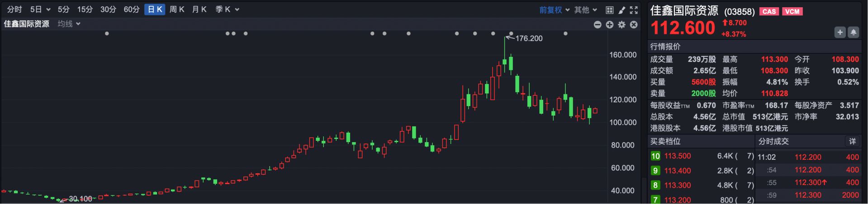Toggle the VCM badge
This screenshot has height=204, width=868.
tap(792, 12)
